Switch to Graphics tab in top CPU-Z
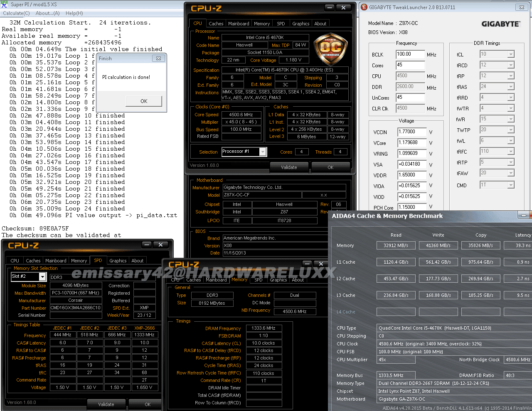 point(300,24)
